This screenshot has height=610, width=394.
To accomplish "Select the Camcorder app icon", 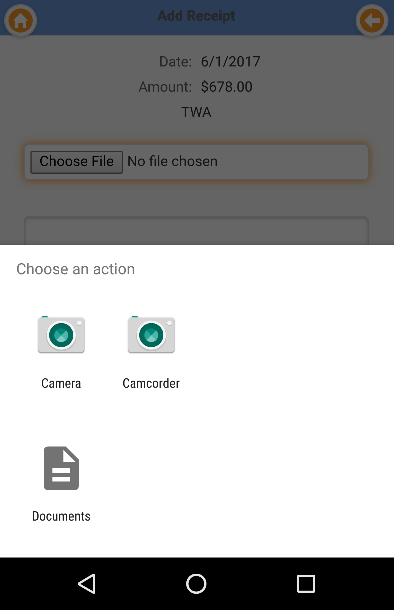I will click(151, 335).
